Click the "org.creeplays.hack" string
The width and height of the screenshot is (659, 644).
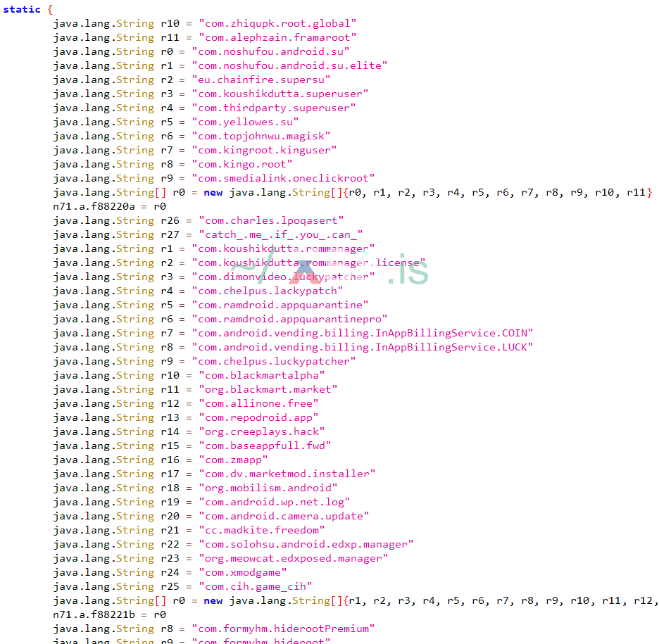[x=262, y=432]
